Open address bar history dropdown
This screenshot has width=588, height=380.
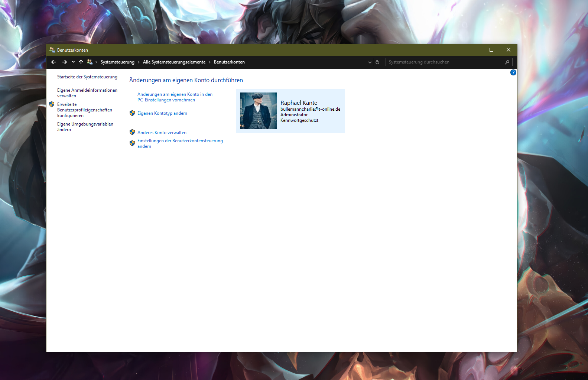(370, 62)
